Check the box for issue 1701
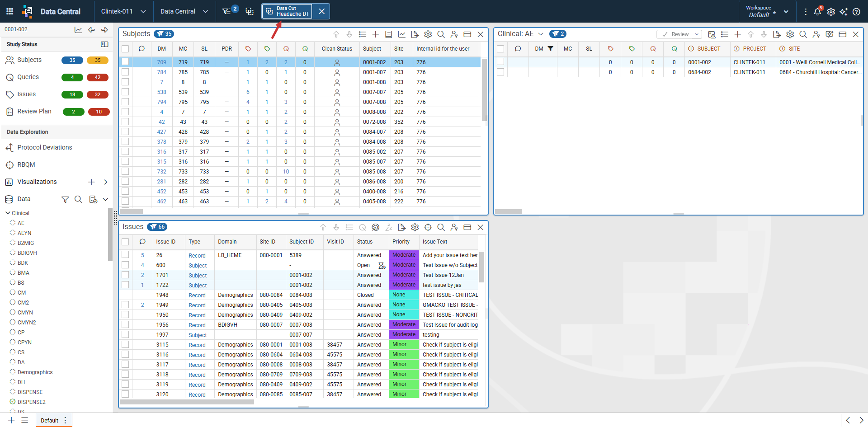Viewport: 868px width, 427px height. coord(125,275)
